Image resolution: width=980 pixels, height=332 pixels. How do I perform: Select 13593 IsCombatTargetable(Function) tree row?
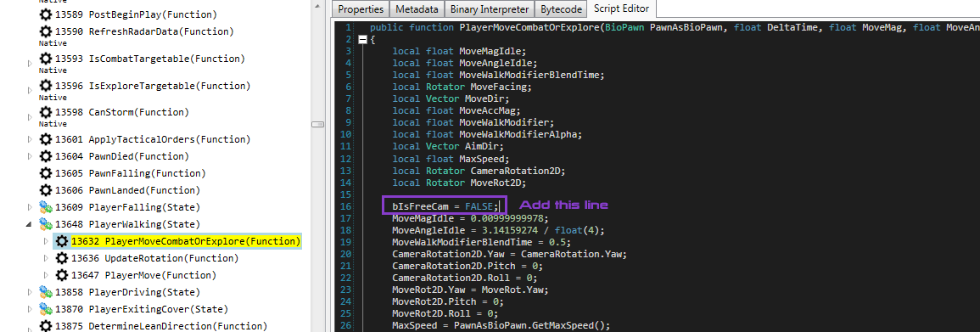[149, 58]
